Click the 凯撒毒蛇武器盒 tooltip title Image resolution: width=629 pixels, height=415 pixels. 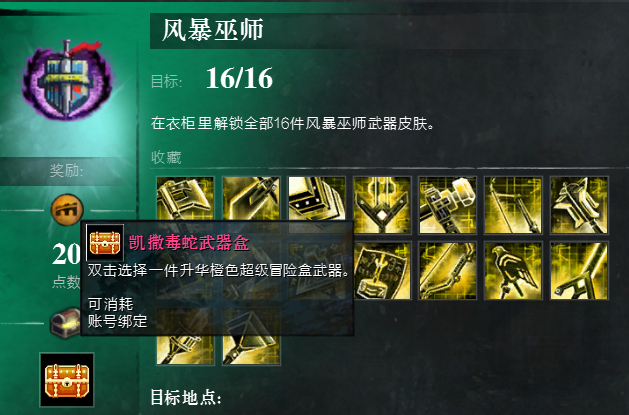189,243
